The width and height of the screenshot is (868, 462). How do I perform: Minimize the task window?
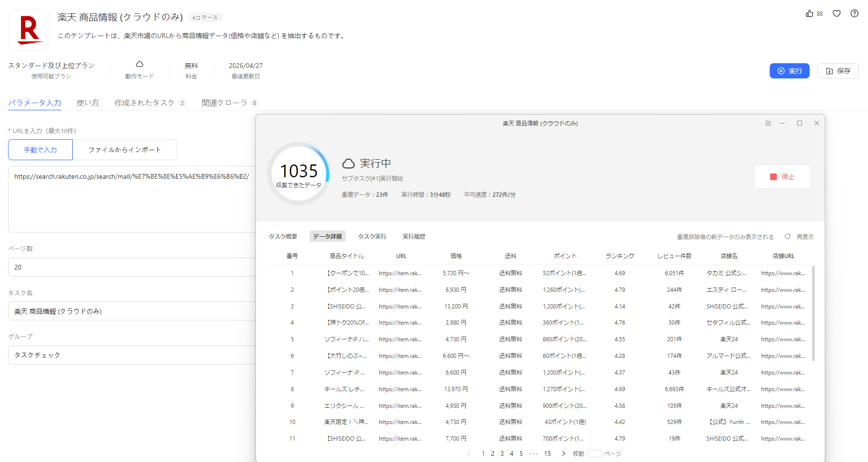tap(783, 123)
